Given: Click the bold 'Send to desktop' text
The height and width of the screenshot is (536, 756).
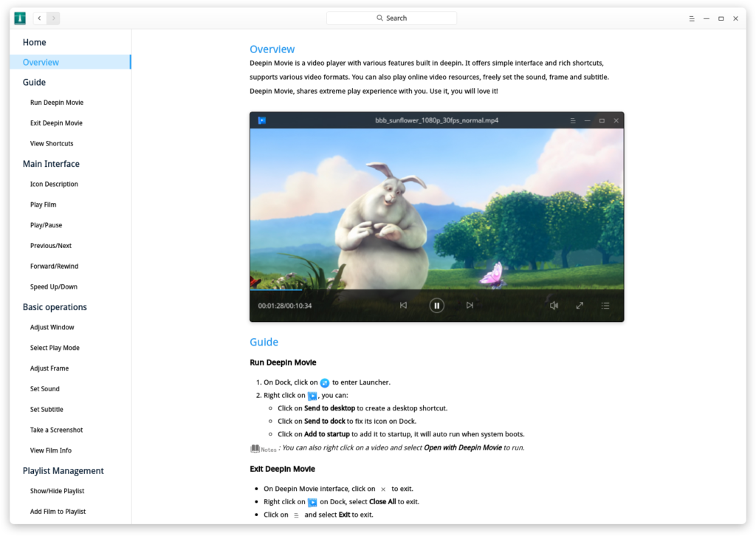Looking at the screenshot, I should click(329, 408).
